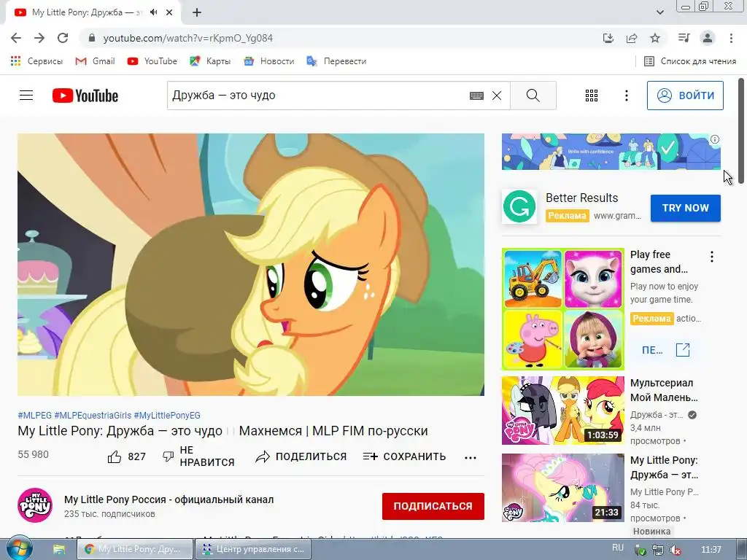Open the on-screen keyboard in search box
747x560 pixels.
[476, 96]
